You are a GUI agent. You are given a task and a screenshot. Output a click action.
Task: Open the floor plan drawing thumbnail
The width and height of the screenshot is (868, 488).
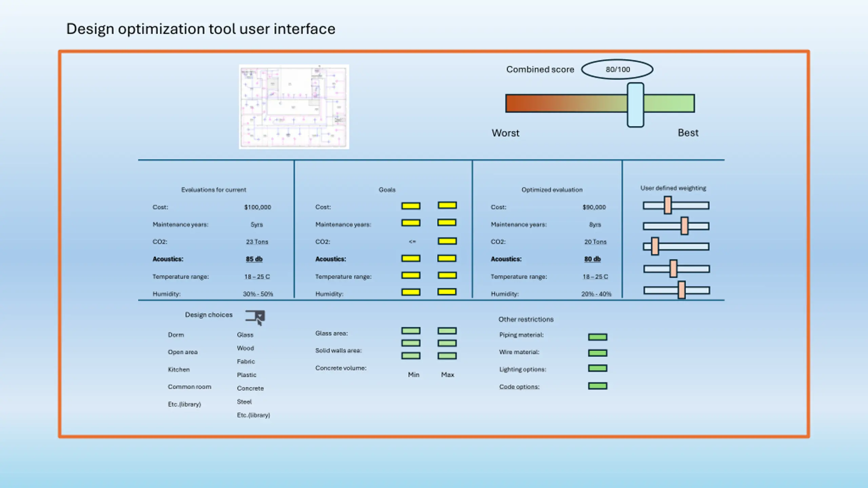pyautogui.click(x=294, y=107)
